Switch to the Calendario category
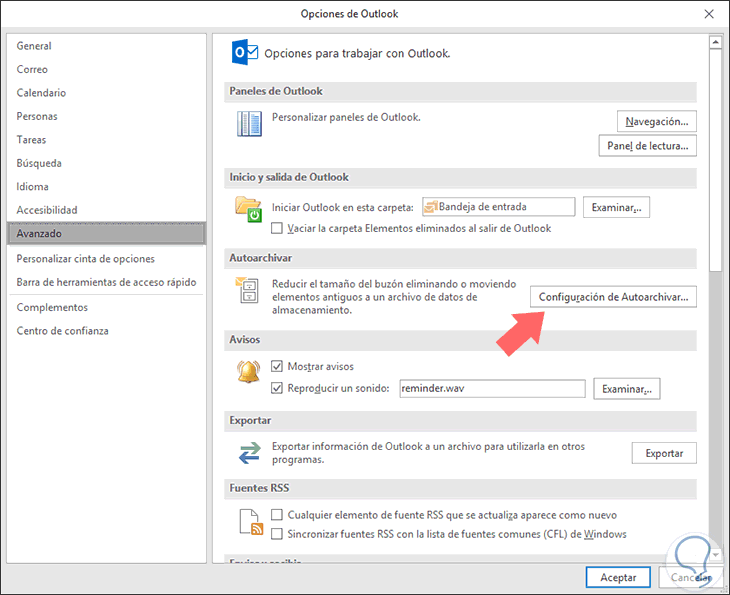The image size is (730, 595). [107, 93]
